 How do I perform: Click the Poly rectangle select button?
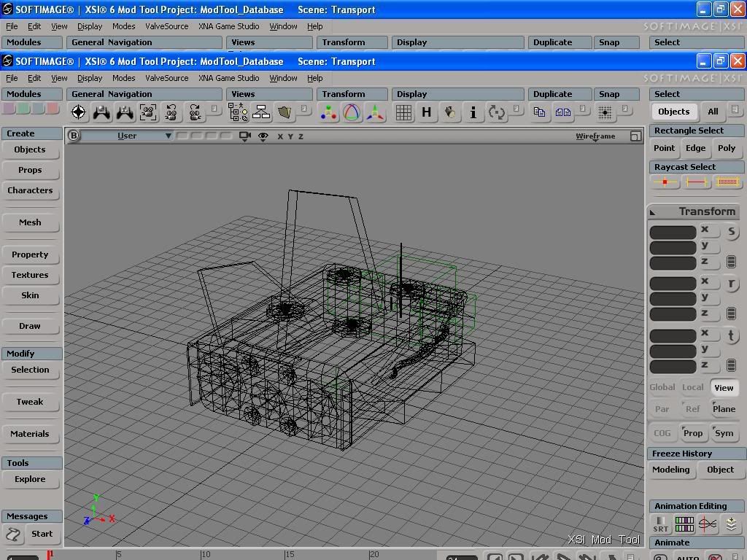(727, 148)
